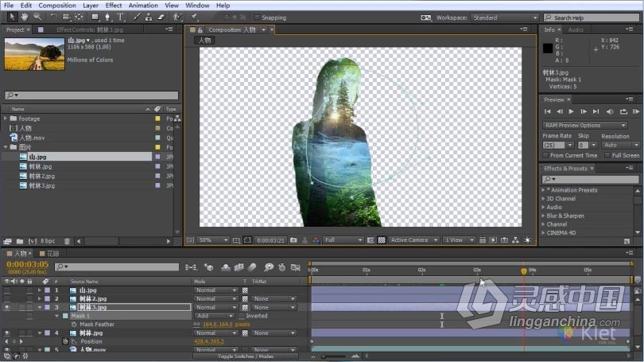
Task: Open the Effect menu
Action: (x=114, y=6)
